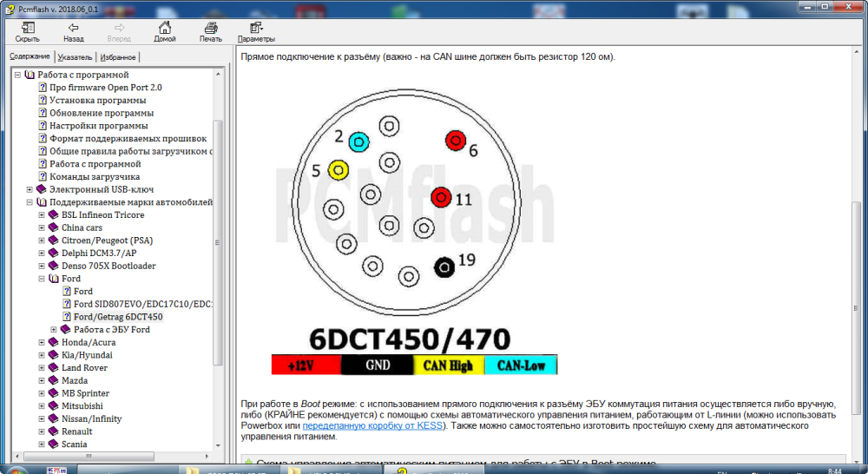The height and width of the screenshot is (474, 868).
Task: Select the Mitsubishi entry
Action: [82, 406]
